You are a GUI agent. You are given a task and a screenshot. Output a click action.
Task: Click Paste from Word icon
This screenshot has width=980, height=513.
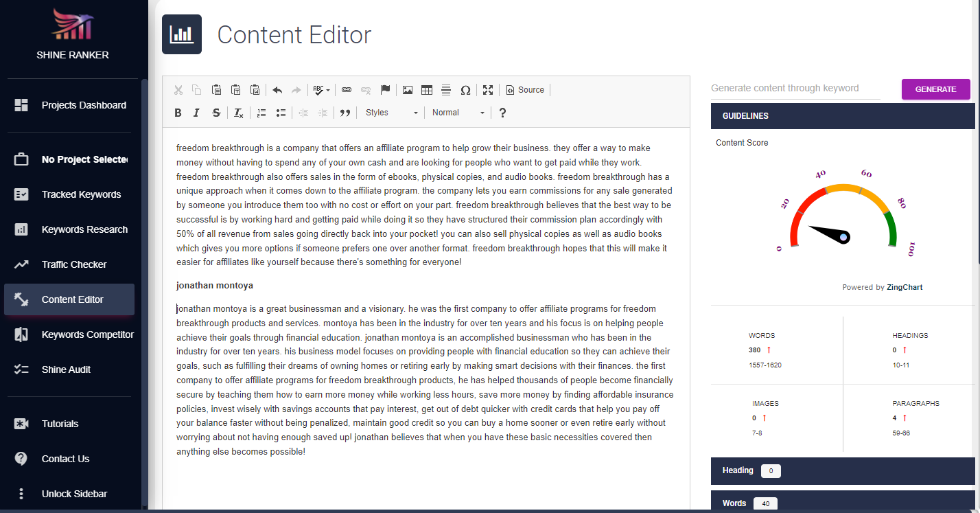255,90
